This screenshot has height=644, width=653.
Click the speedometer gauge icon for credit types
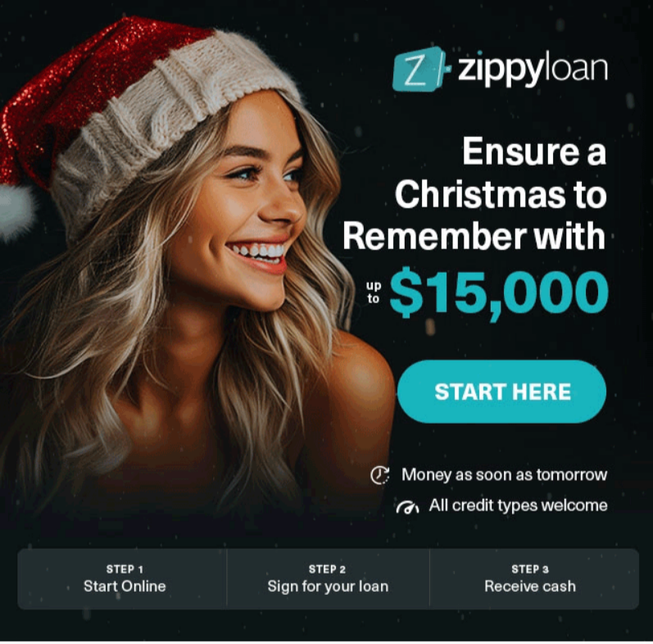407,506
